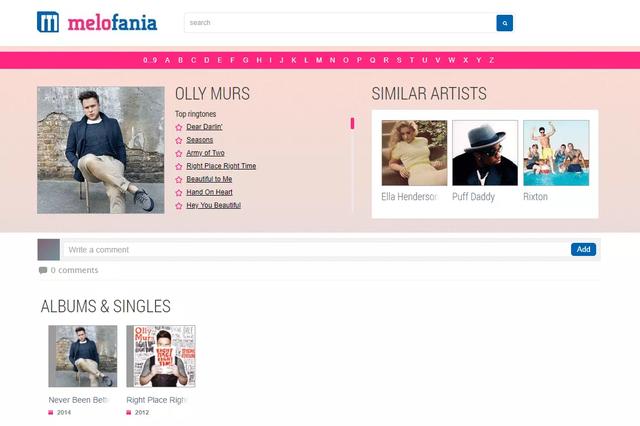
Task: Click the search text field
Action: point(340,22)
